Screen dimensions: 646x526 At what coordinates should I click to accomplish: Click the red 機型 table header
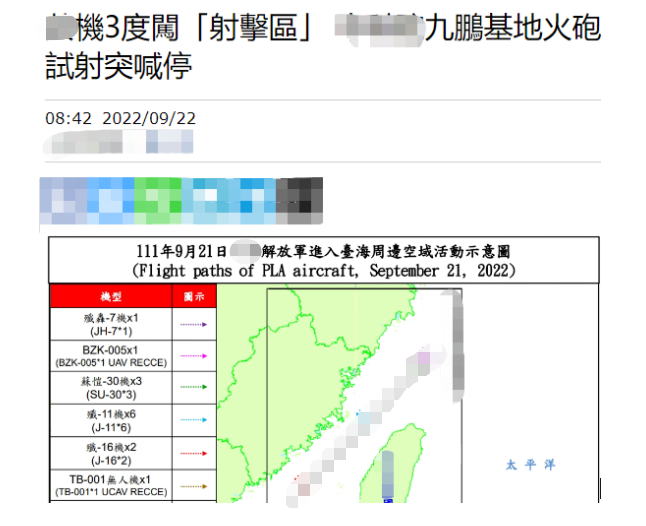[x=111, y=296]
